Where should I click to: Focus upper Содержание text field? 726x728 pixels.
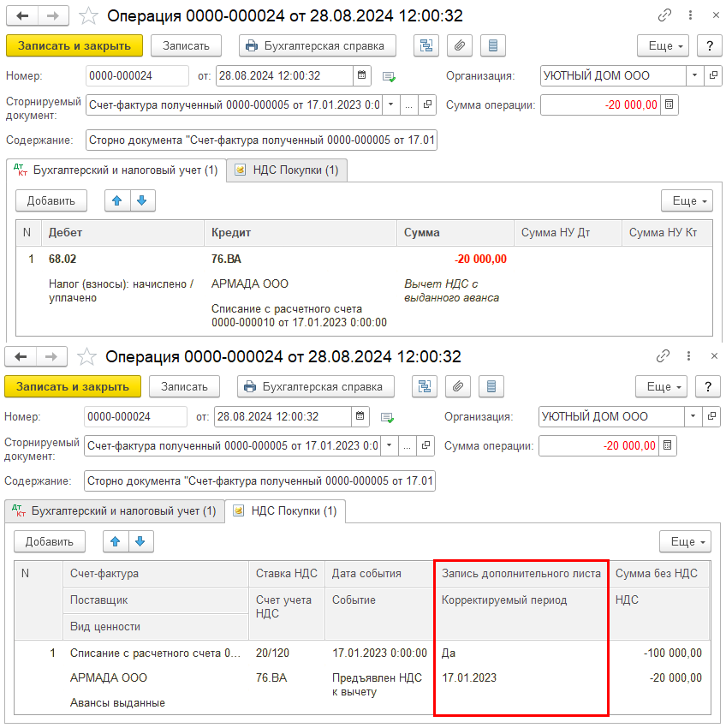(261, 140)
